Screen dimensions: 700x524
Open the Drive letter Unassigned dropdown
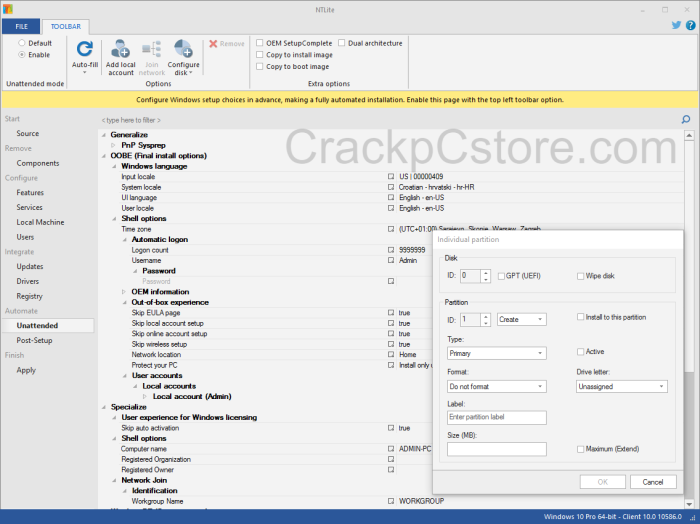tap(621, 387)
